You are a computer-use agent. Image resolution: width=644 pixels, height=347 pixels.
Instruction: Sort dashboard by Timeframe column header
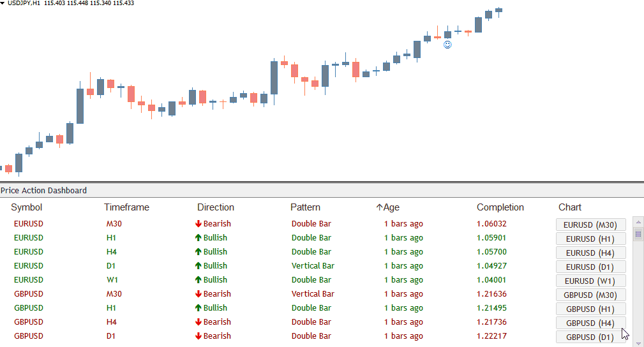point(126,207)
